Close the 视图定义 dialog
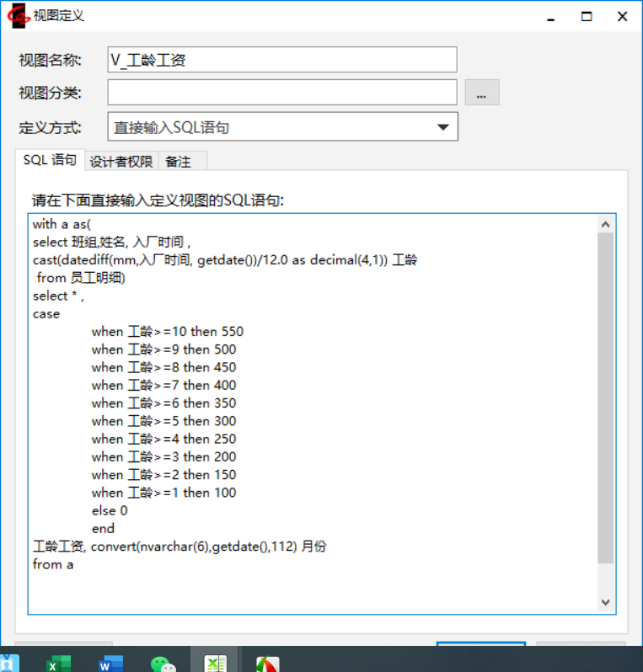Screen dimensions: 643x672 (x=622, y=16)
